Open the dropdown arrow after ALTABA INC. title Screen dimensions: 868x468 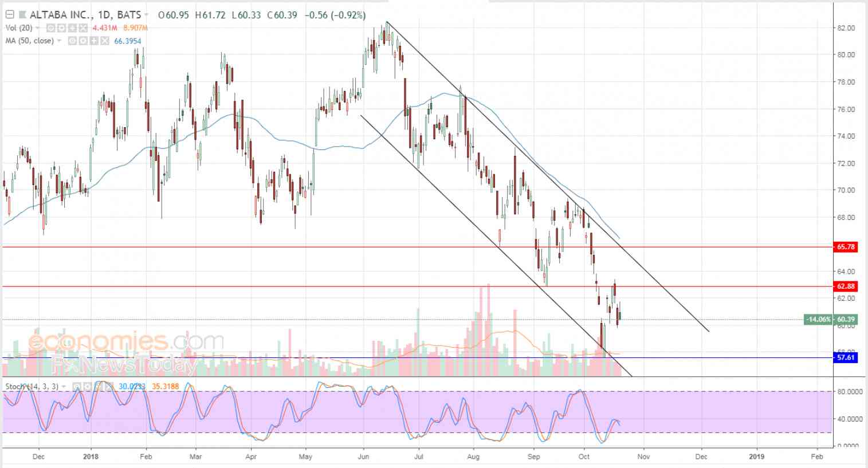pos(147,15)
